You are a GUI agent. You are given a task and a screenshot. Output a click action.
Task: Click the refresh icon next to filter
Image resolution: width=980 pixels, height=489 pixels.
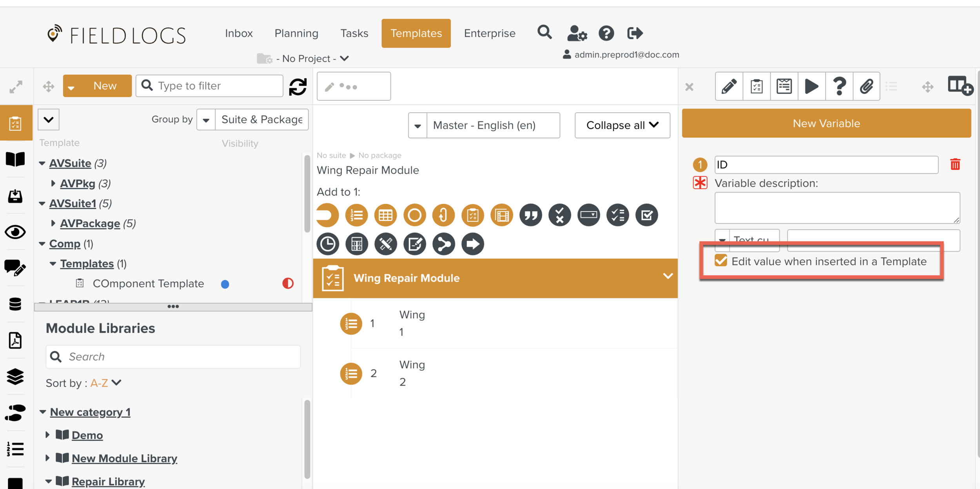coord(298,86)
